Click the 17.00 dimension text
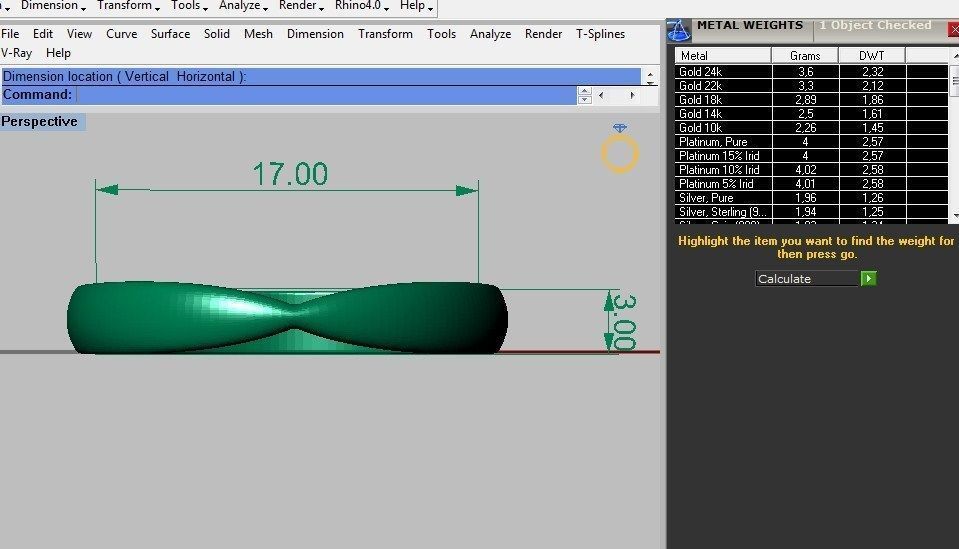 pos(291,174)
